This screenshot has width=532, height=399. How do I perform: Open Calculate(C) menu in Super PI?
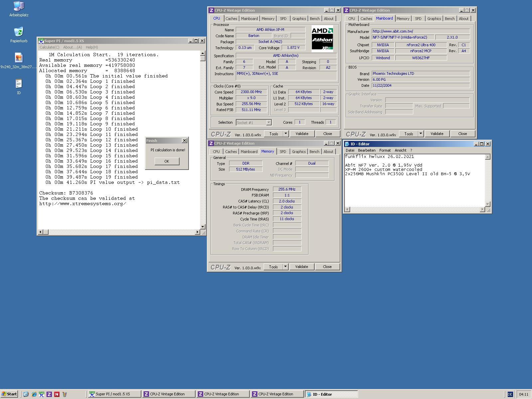click(x=50, y=47)
